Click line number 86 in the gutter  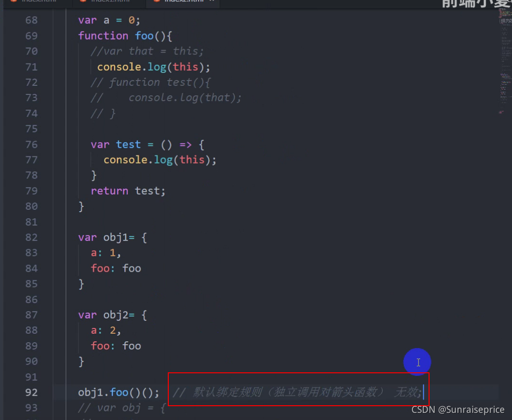click(x=31, y=299)
